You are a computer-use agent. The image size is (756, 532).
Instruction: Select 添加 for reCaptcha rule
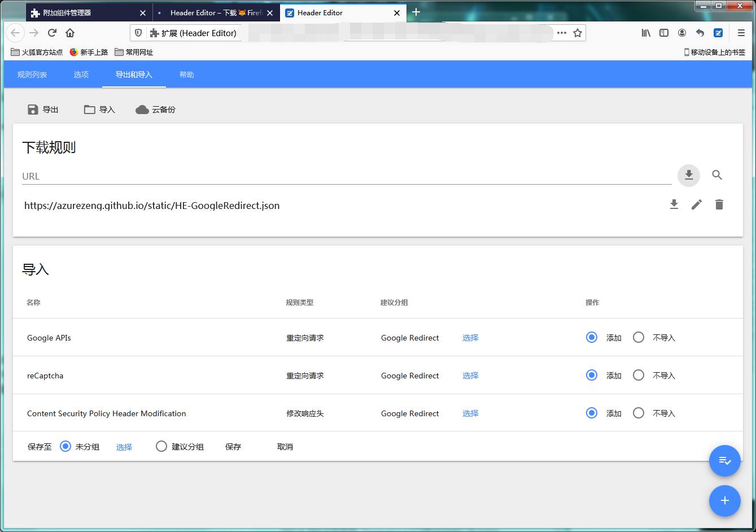pos(592,376)
